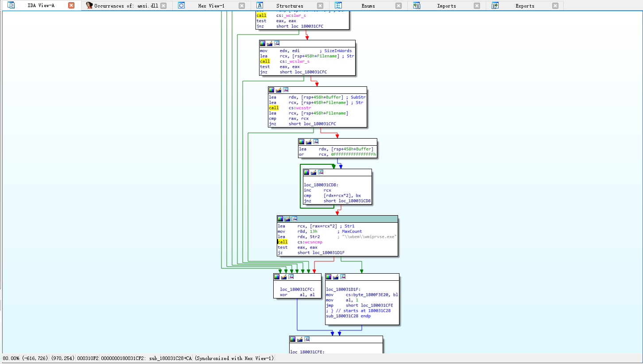Click the Enums tab icon
The image size is (643, 364).
coord(338,6)
